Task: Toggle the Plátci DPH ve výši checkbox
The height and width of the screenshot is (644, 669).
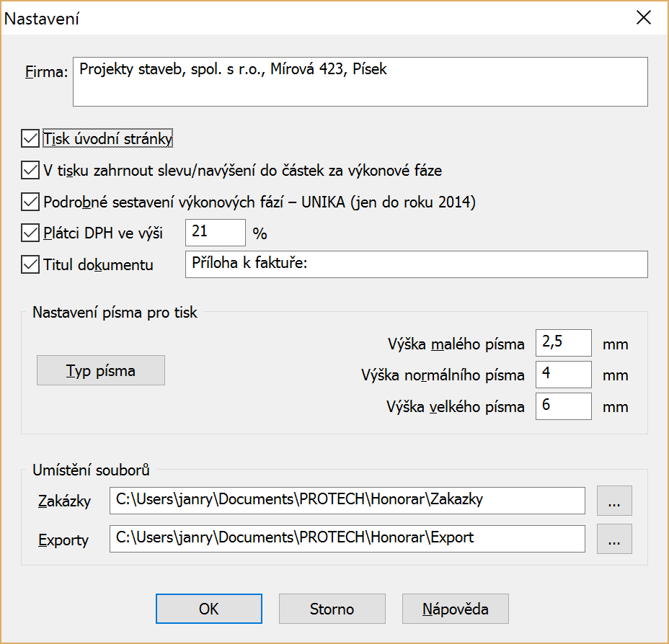Action: 30,233
